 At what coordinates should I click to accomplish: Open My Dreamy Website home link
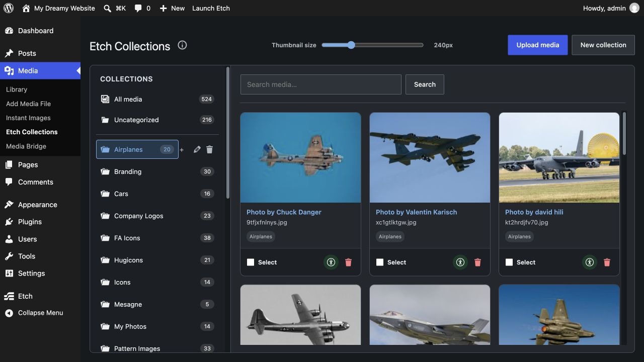(58, 8)
